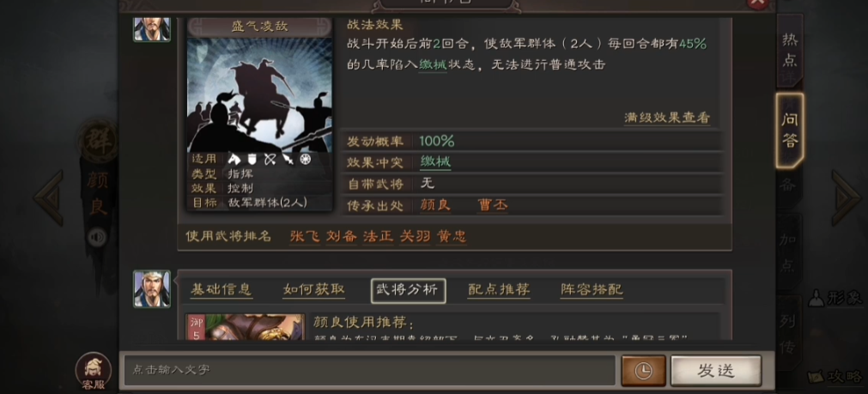This screenshot has width=868, height=394.
Task: Tap the 颜良 avatar beside the tabs
Action: click(x=152, y=289)
